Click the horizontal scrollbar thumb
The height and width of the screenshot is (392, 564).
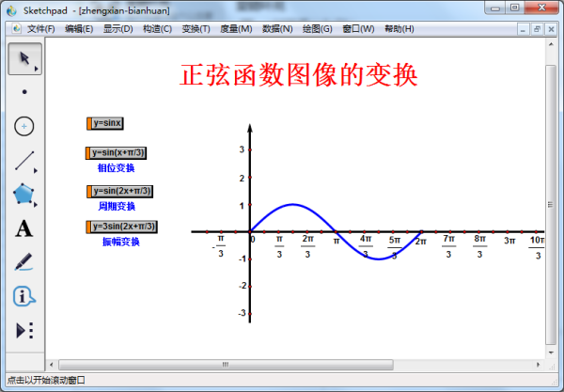[x=226, y=364]
